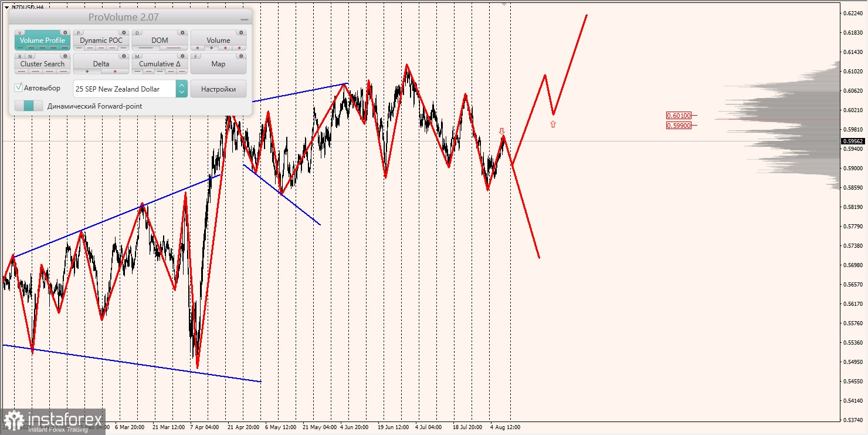Viewport: 868px width, 435px height.
Task: Toggle the Volume Profile indicator
Action: point(42,41)
